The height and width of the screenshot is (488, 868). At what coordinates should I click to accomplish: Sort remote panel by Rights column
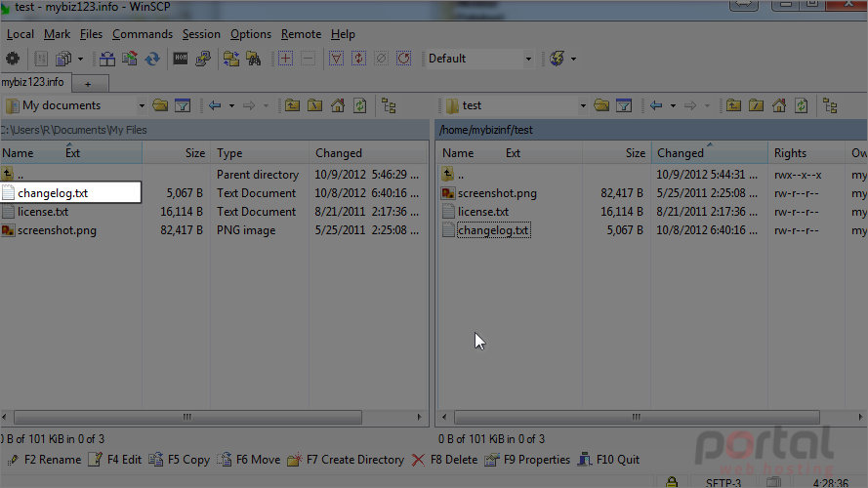click(x=806, y=153)
